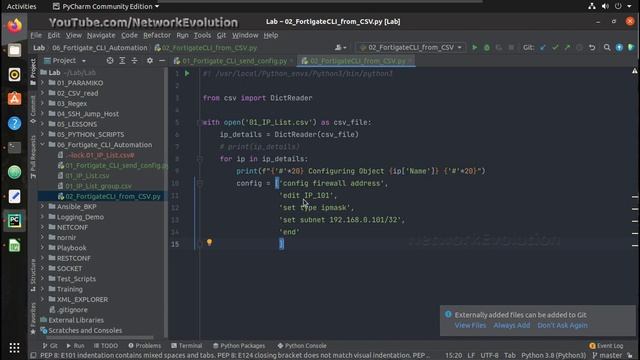Viewport: 640px width, 360px height.
Task: Click the user account icon in toolbar
Action: [x=340, y=48]
